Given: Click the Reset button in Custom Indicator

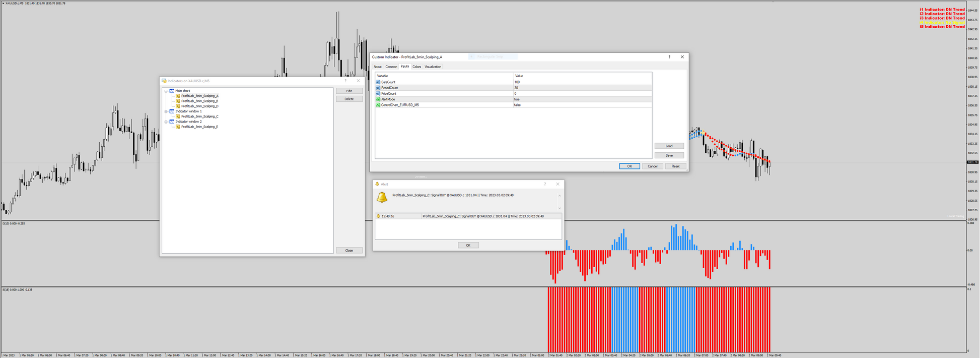Looking at the screenshot, I should (x=675, y=166).
